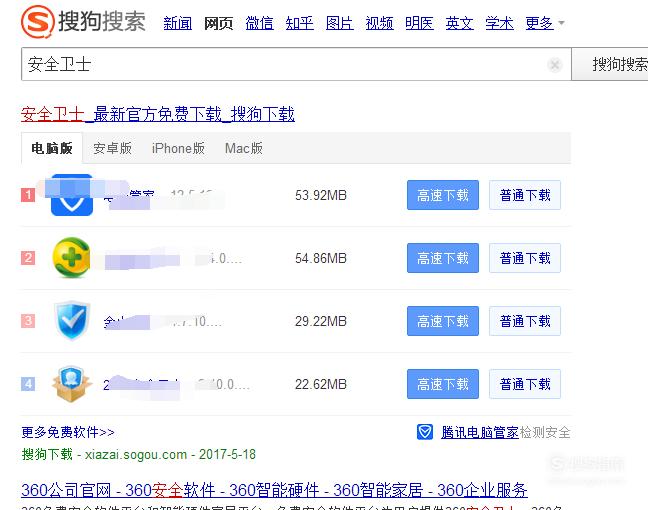Clear the search box with the X icon
Viewport: 648px width, 510px height.
tap(554, 65)
